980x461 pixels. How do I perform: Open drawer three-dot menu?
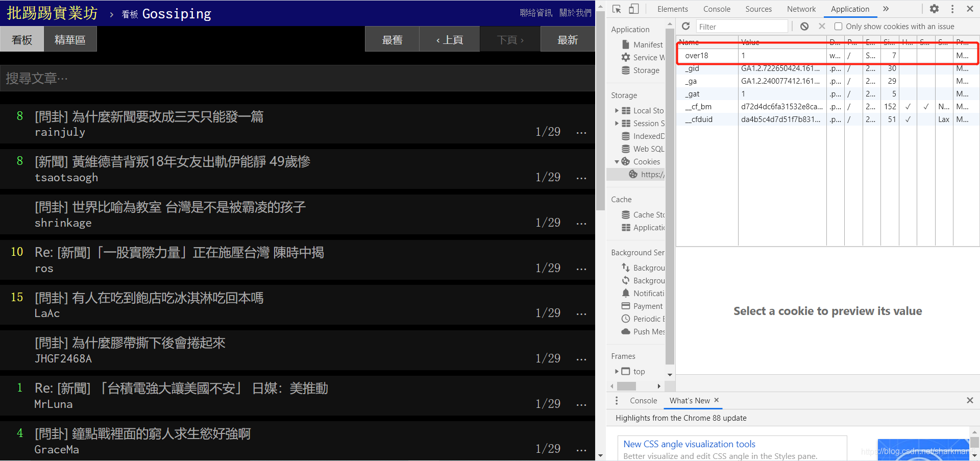[x=617, y=401]
